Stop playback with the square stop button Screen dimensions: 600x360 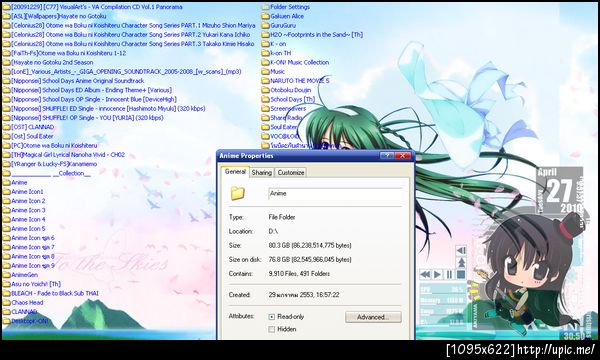[461, 274]
